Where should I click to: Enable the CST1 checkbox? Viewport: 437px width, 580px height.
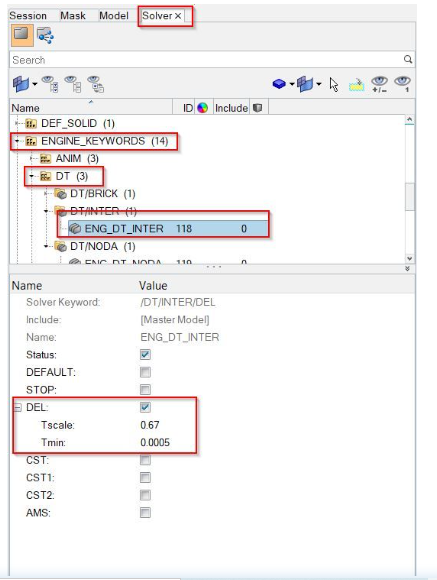coord(145,477)
